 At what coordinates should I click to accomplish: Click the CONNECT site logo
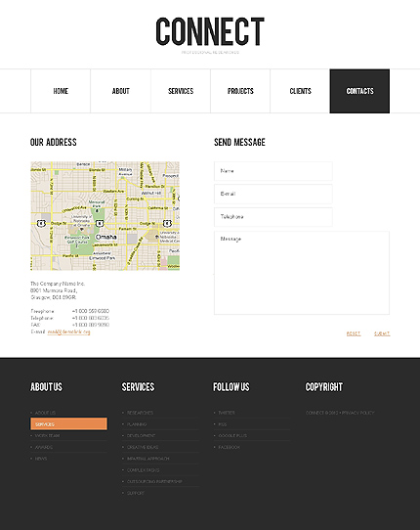coord(210,31)
